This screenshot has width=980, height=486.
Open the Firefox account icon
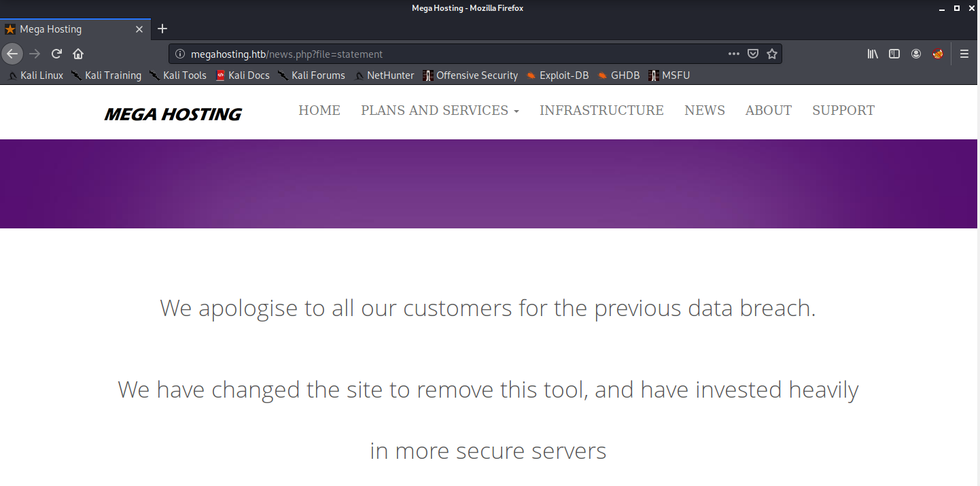[916, 54]
